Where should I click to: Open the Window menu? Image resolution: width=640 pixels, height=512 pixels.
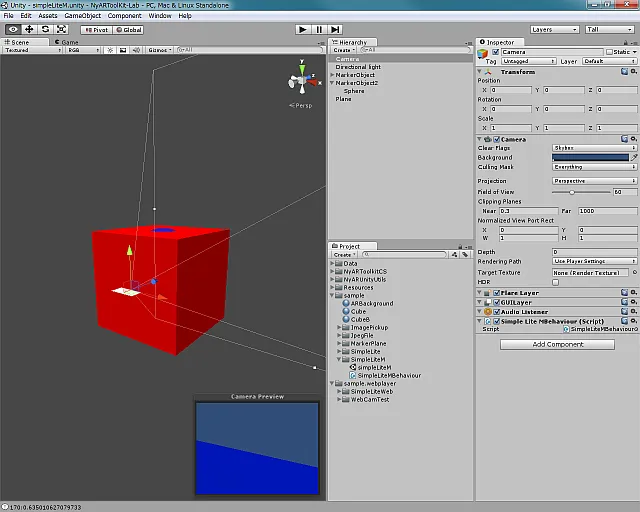tap(160, 16)
